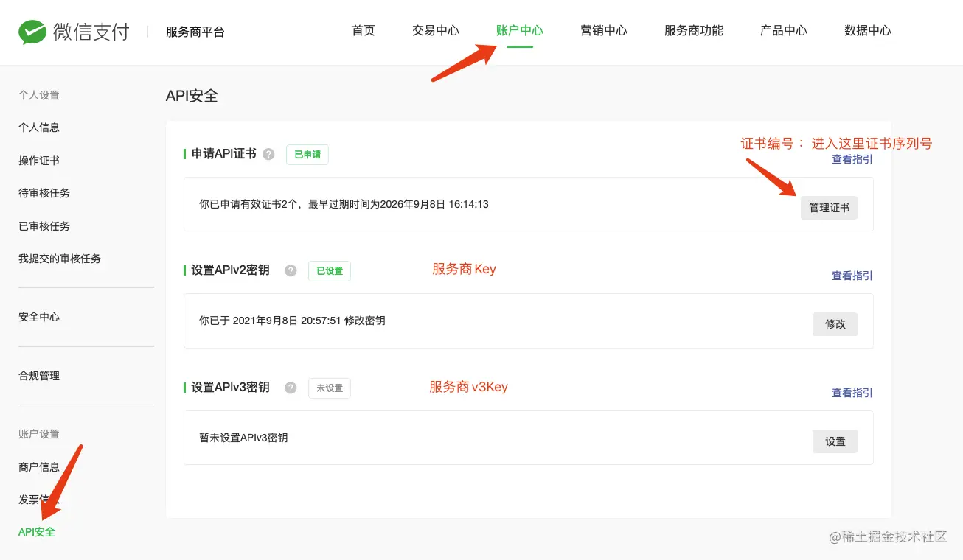Screen dimensions: 963x560
Task: Go to 安全中心 in the sidebar
Action: click(39, 317)
